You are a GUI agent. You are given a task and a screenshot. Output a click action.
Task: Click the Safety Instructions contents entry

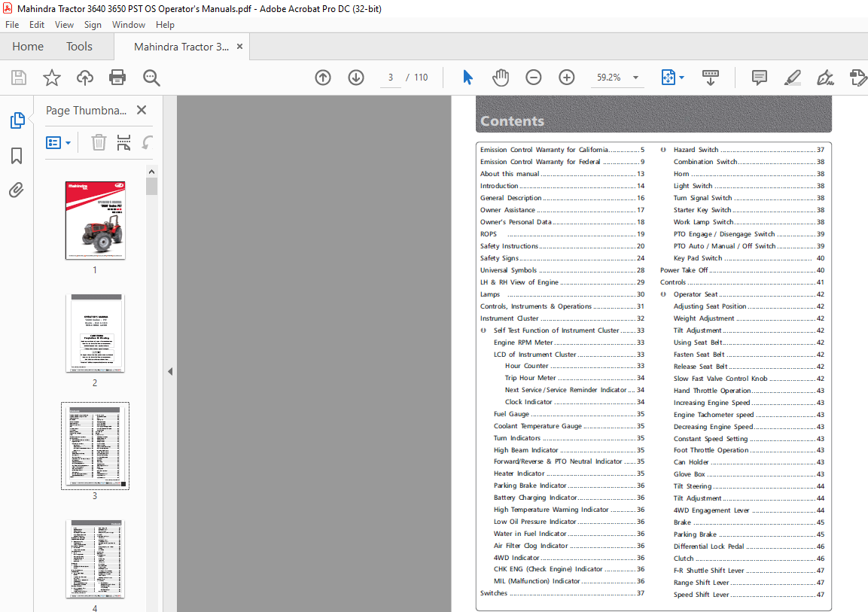[562, 246]
